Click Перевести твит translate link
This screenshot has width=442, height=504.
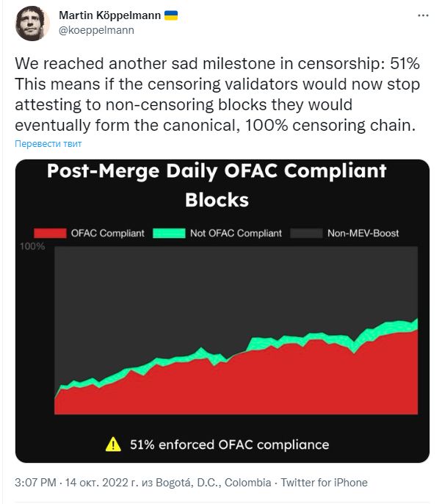click(x=48, y=144)
